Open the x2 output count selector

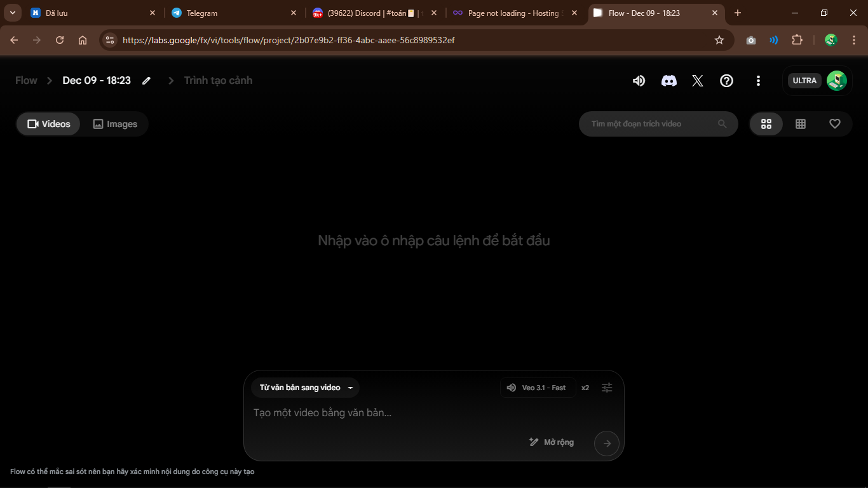tap(585, 388)
